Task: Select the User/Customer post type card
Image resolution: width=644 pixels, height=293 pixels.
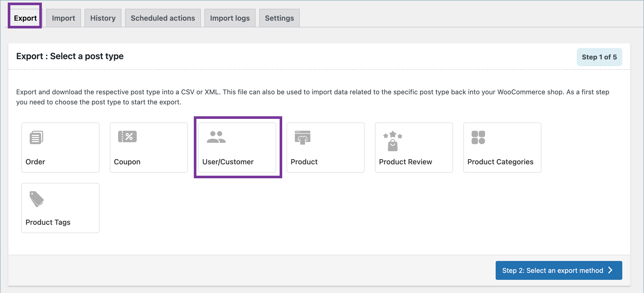Action: pos(237,147)
